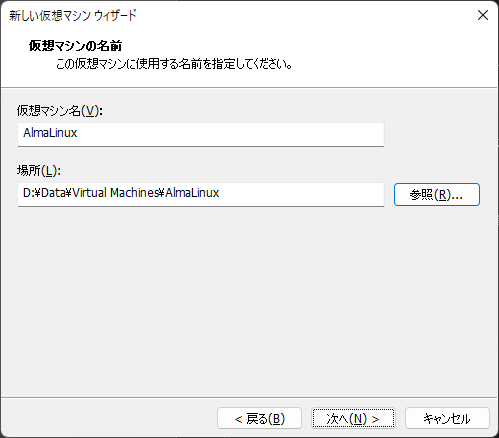Click the 新しい仮想マシン ウィザード title bar
499x438 pixels.
coord(73,16)
